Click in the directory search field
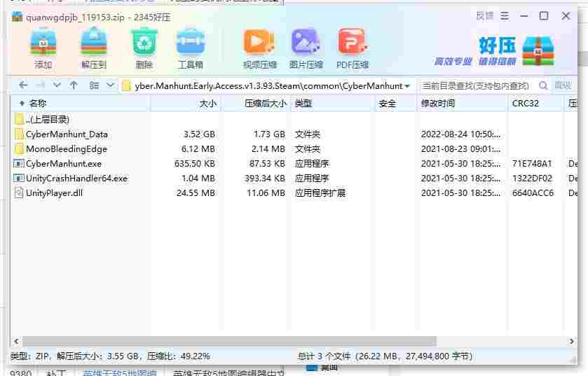 point(475,85)
